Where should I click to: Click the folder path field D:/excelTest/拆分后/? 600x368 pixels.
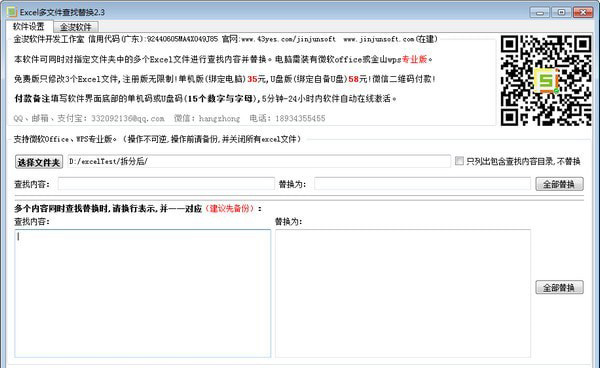pos(259,161)
